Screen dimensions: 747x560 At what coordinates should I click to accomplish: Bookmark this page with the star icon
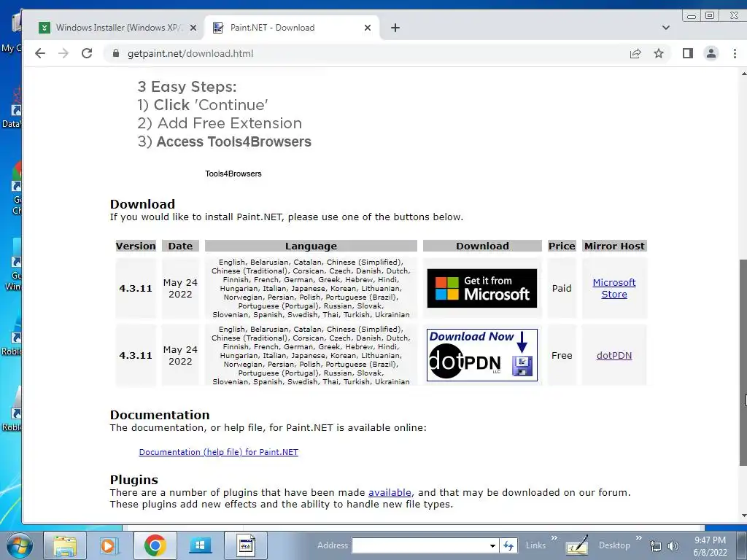pyautogui.click(x=659, y=53)
